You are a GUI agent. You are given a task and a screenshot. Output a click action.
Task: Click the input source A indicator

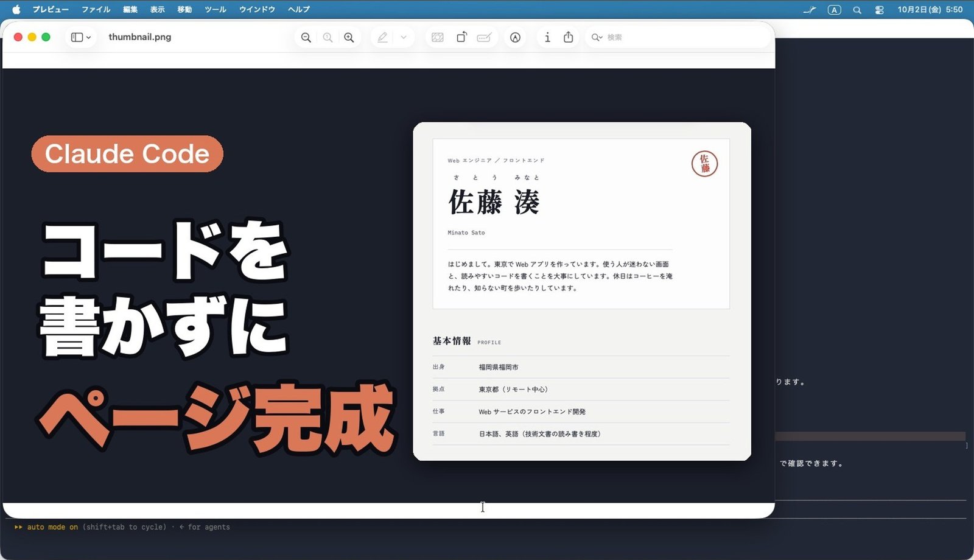(834, 10)
